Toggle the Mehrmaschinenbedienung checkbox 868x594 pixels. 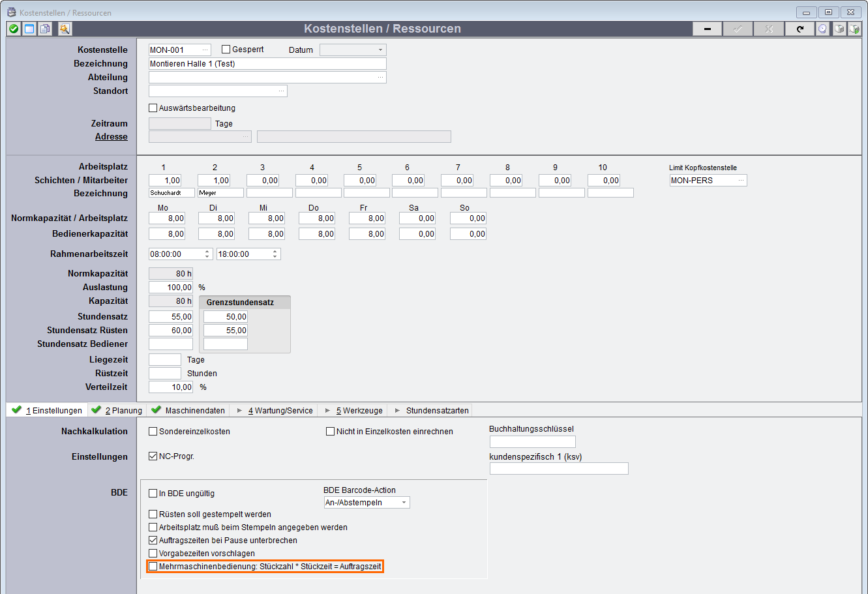(153, 567)
